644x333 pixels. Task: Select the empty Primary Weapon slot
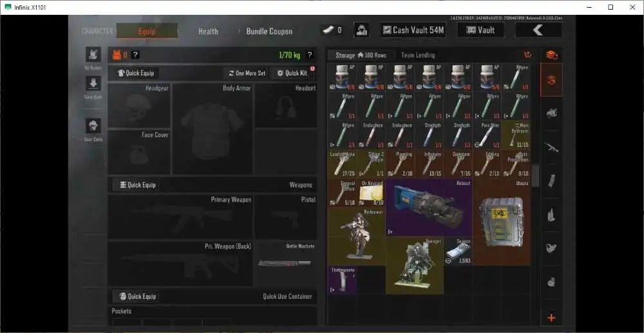tap(180, 217)
